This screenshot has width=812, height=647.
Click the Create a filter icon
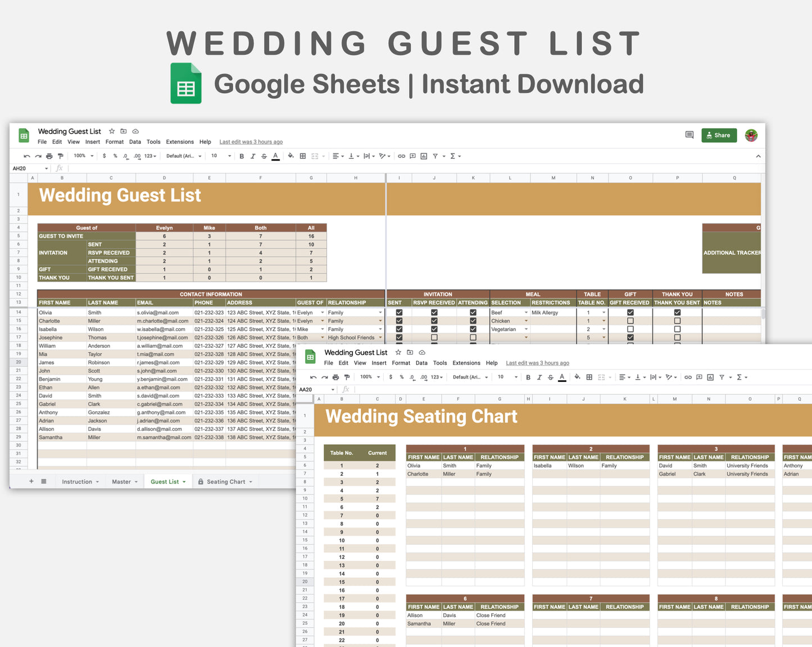(x=437, y=156)
